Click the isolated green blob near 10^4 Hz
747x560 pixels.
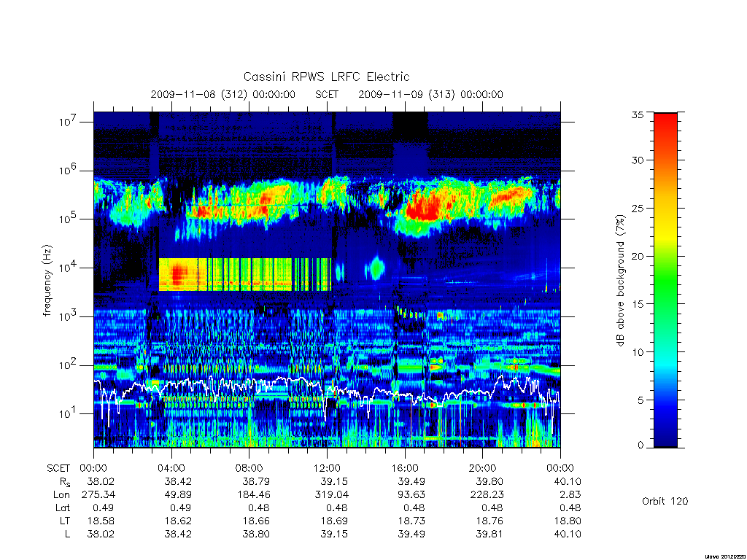click(x=377, y=268)
